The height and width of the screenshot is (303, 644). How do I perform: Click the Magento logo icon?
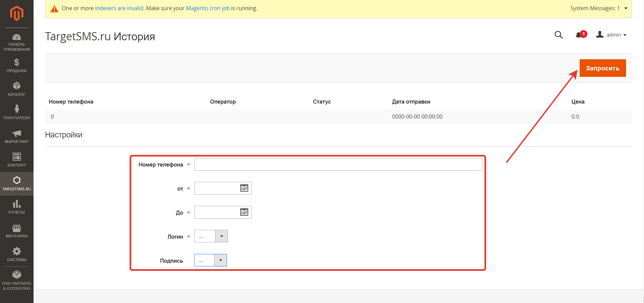[x=17, y=14]
